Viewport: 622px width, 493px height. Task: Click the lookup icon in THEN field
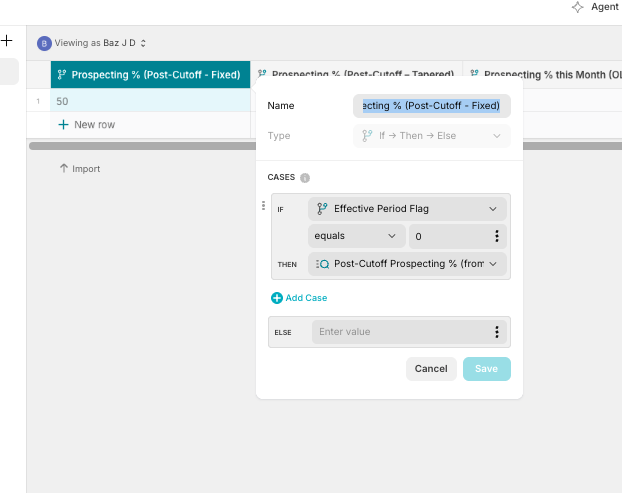pos(322,264)
